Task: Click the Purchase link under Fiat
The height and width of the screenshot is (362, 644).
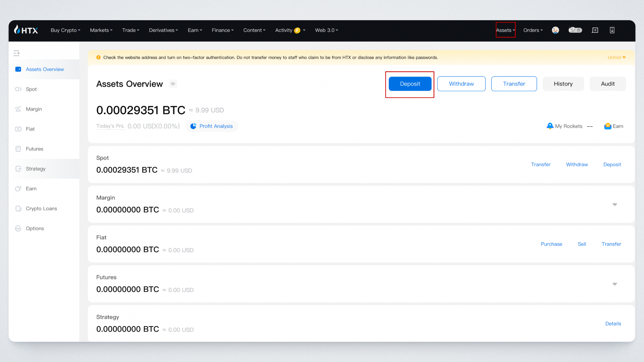Action: point(551,244)
